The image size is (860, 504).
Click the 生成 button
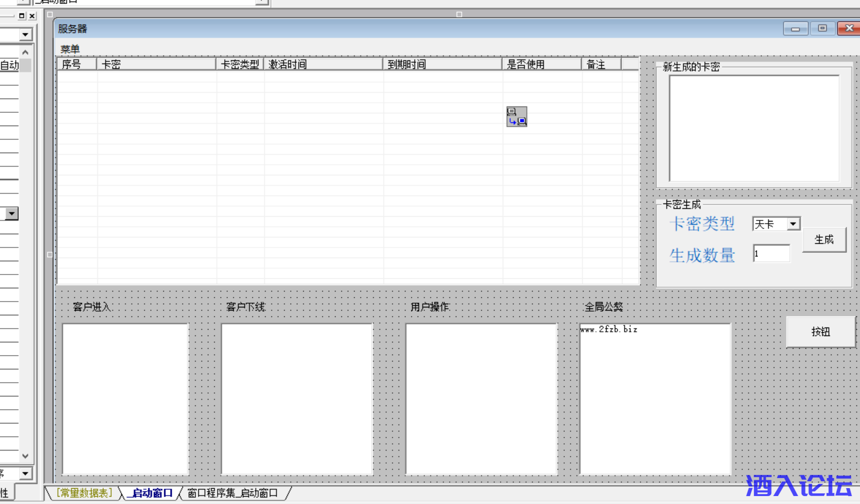tap(823, 240)
